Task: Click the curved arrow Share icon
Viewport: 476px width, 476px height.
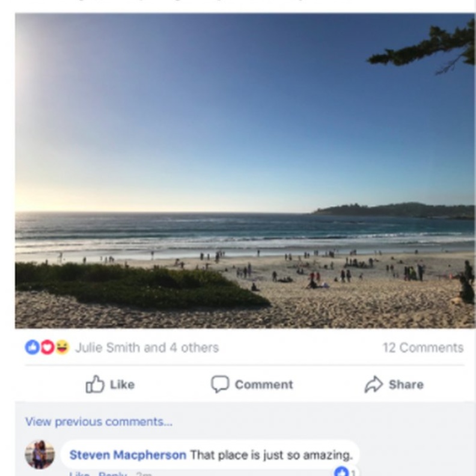Action: (x=373, y=385)
